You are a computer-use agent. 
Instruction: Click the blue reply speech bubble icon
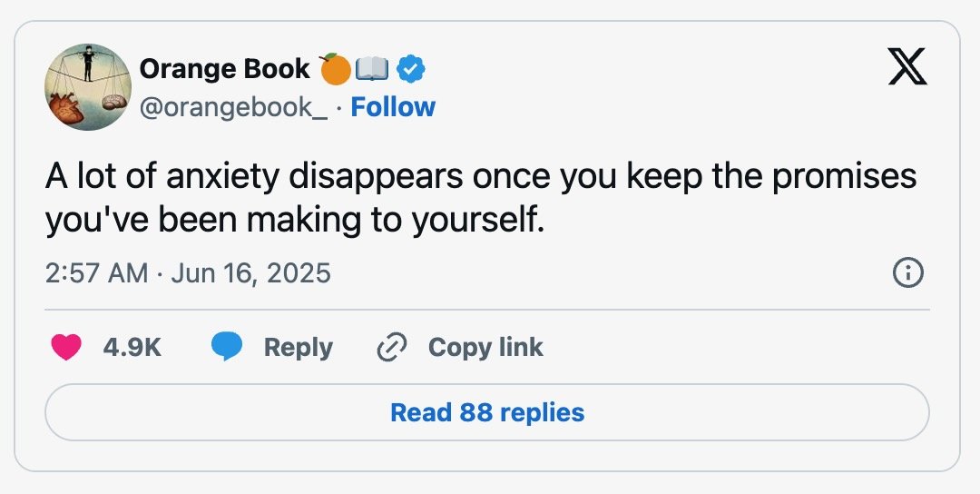tap(226, 347)
